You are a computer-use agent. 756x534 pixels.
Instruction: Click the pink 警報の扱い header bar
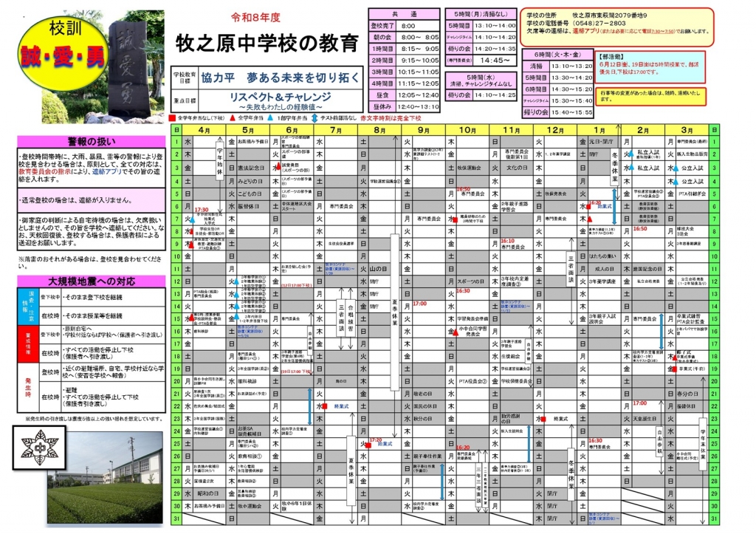coord(92,141)
